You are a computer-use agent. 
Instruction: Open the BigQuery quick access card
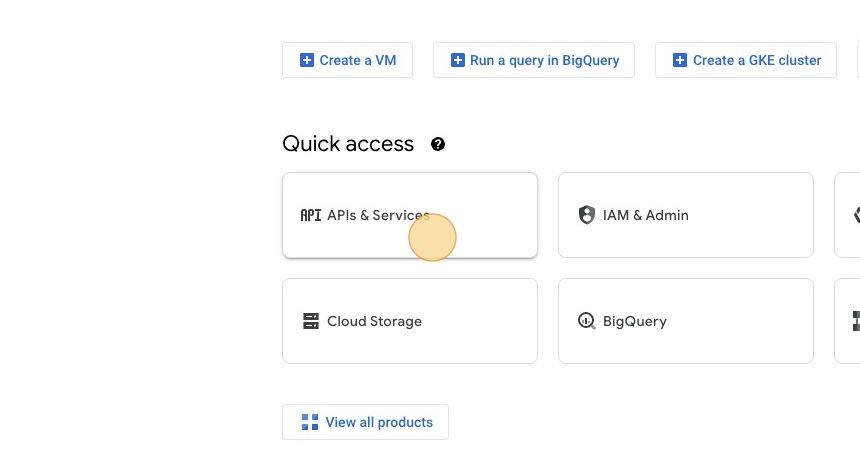[685, 321]
